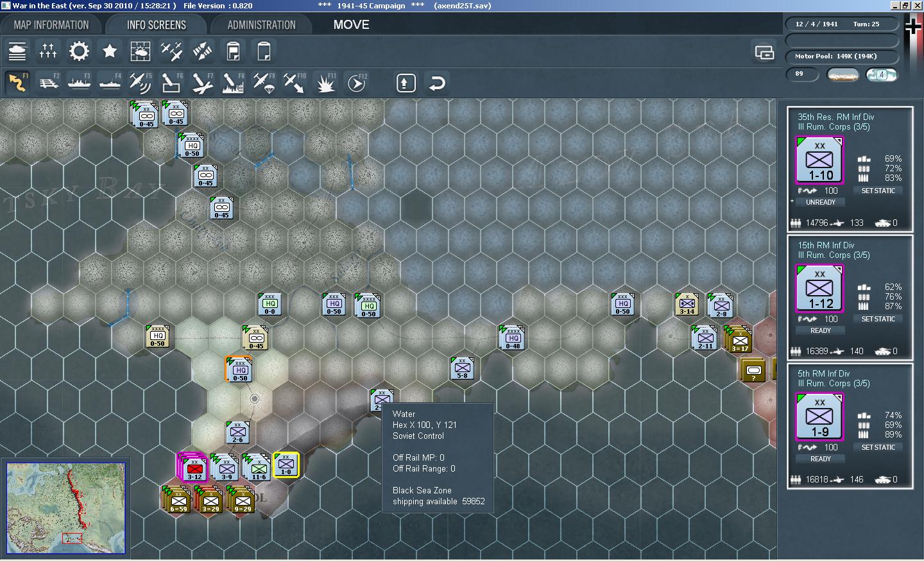Select the 0-48 HQ unit on the map

tap(512, 337)
